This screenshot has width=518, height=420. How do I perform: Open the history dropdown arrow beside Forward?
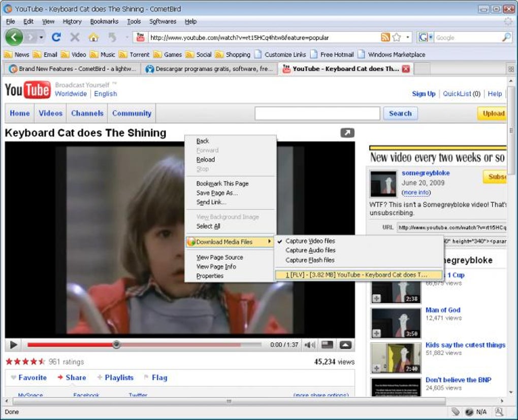pyautogui.click(x=41, y=37)
